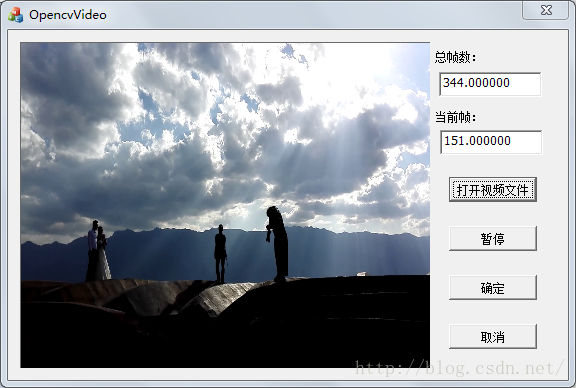Click the video preview image
The image size is (576, 388).
(x=225, y=205)
